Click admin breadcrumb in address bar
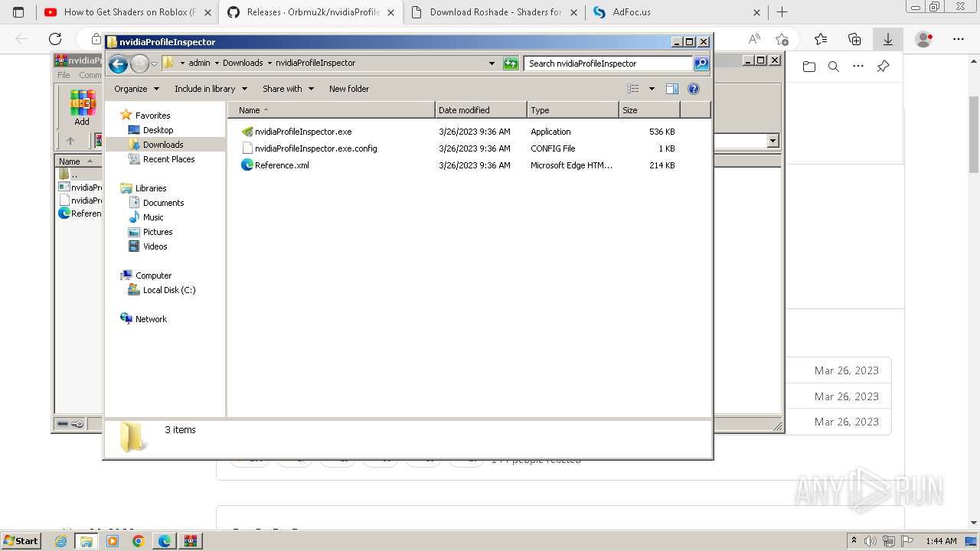The height and width of the screenshot is (551, 980). (199, 64)
